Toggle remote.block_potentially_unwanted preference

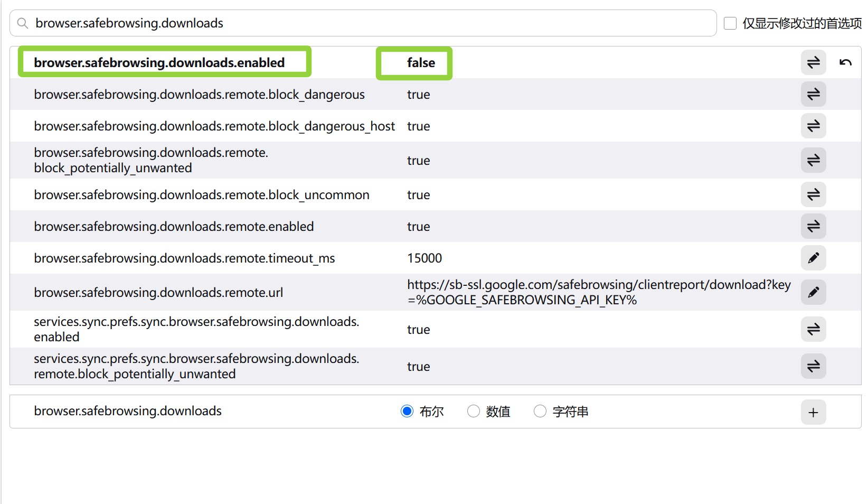coord(813,160)
